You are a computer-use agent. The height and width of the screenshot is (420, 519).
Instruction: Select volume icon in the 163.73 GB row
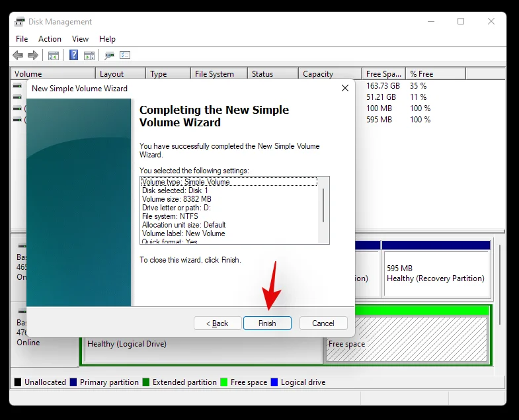click(17, 86)
